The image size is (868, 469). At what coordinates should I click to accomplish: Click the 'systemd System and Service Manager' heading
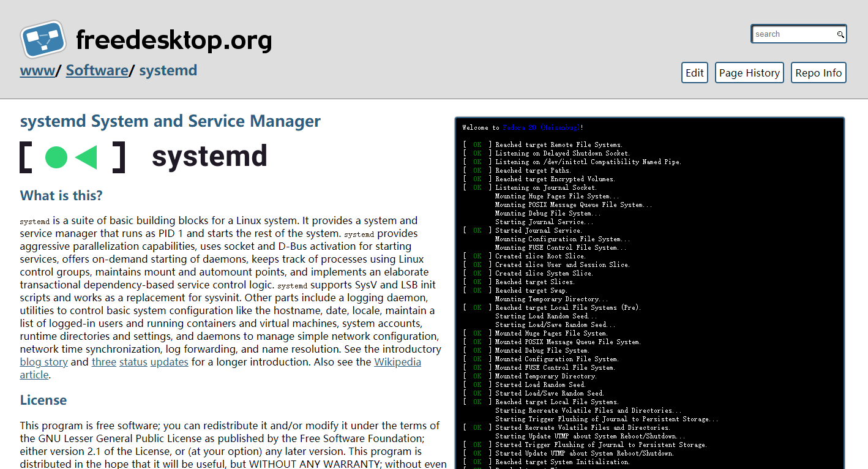click(x=170, y=121)
